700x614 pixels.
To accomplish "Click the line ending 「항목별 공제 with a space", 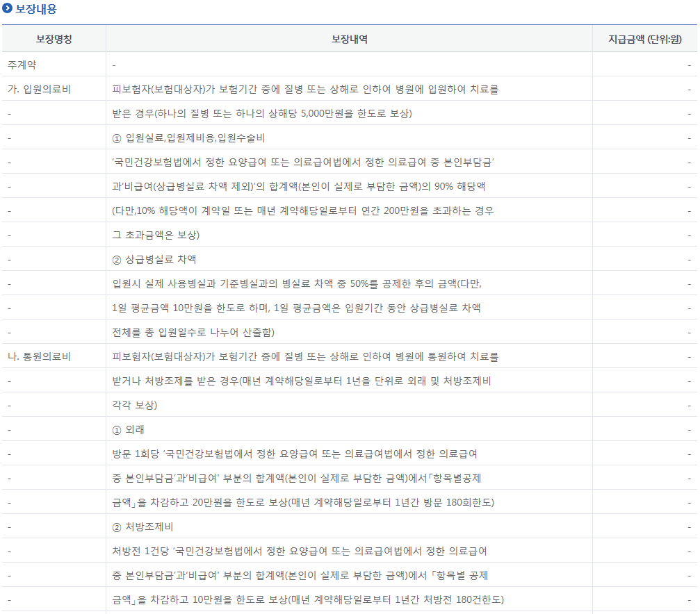I will point(300,575).
